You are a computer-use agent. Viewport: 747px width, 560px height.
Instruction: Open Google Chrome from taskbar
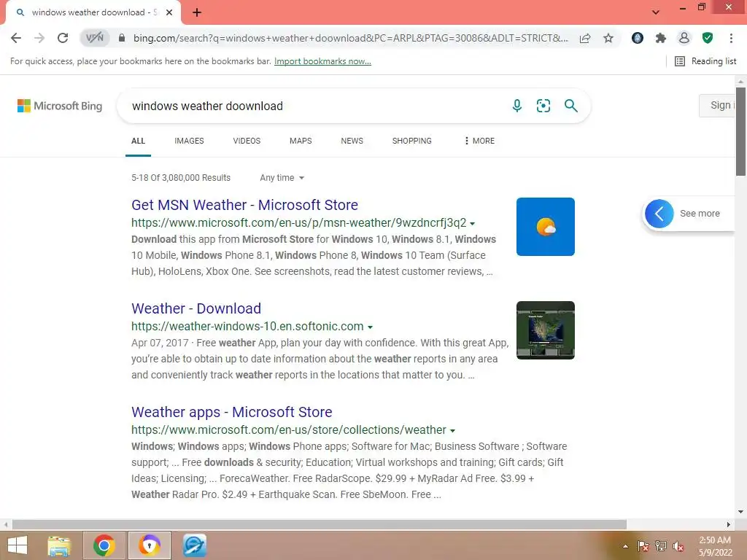coord(104,545)
